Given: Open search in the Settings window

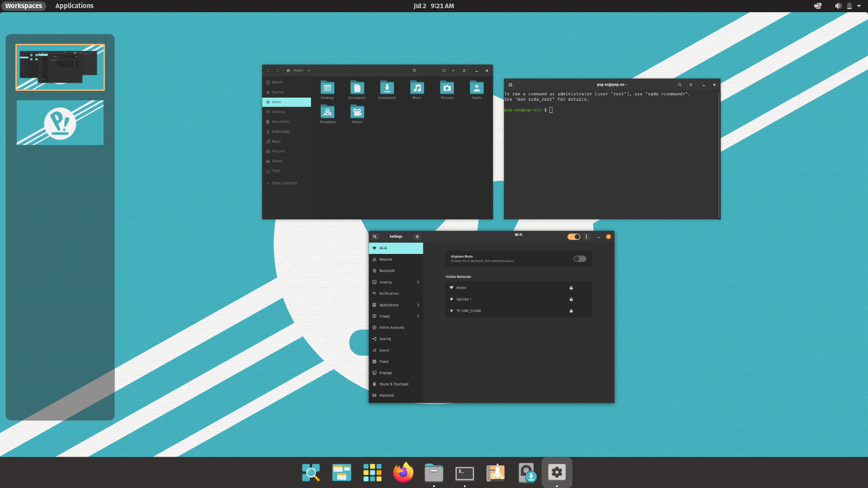Looking at the screenshot, I should point(374,236).
